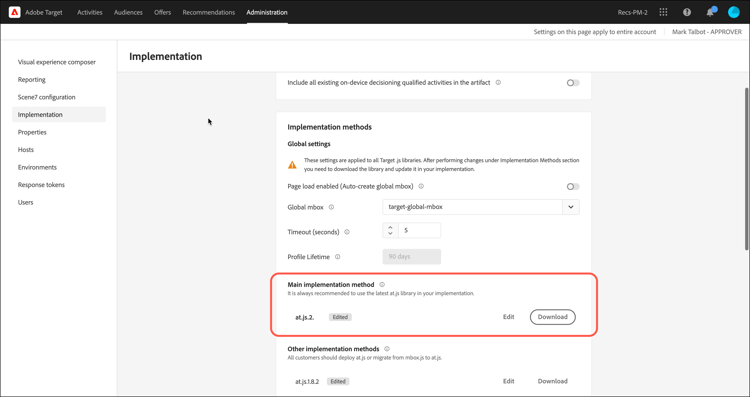The image size is (750, 397).
Task: Select Implementation in sidebar
Action: point(59,115)
